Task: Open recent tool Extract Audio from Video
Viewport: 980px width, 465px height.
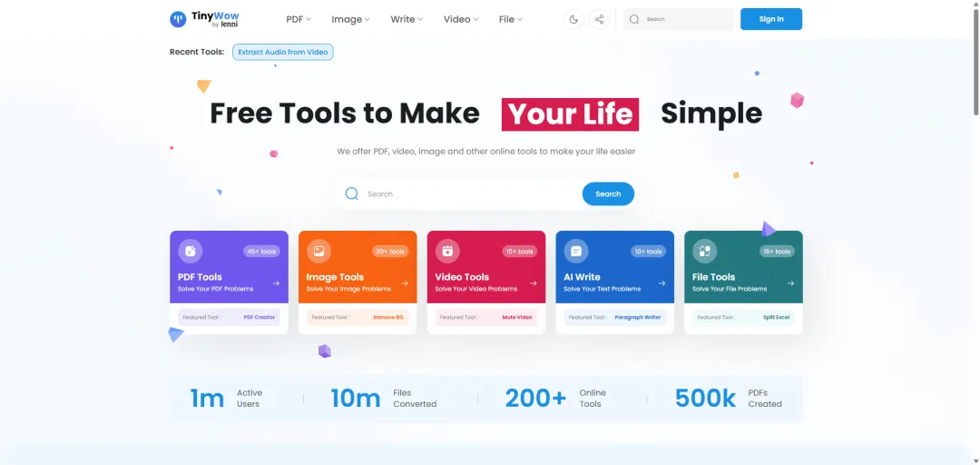Action: click(283, 52)
